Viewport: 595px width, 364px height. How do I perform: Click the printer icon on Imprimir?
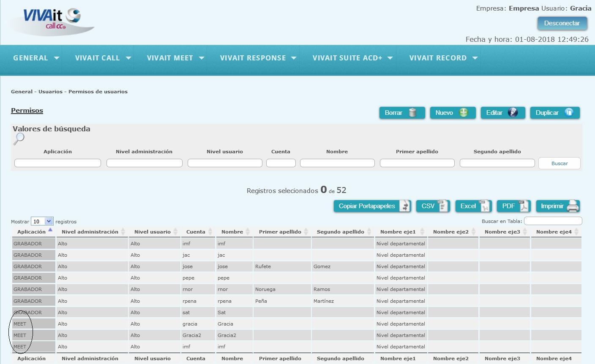573,206
